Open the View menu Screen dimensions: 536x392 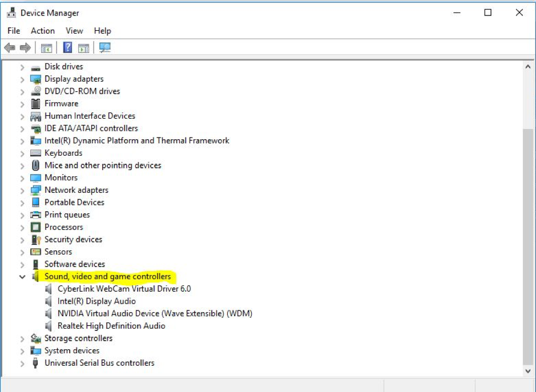74,31
